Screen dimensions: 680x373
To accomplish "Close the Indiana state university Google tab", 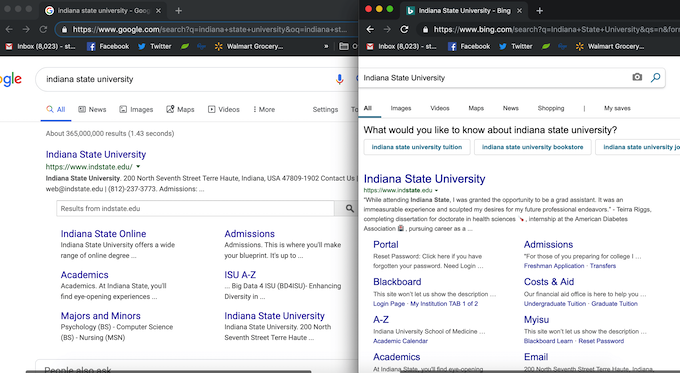I will pyautogui.click(x=158, y=10).
